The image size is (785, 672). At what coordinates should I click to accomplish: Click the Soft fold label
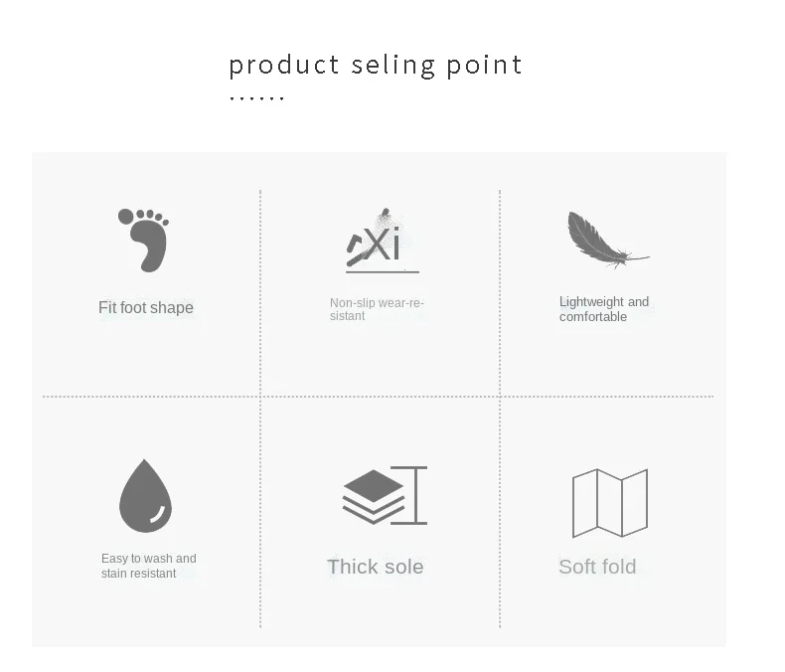[x=597, y=567]
